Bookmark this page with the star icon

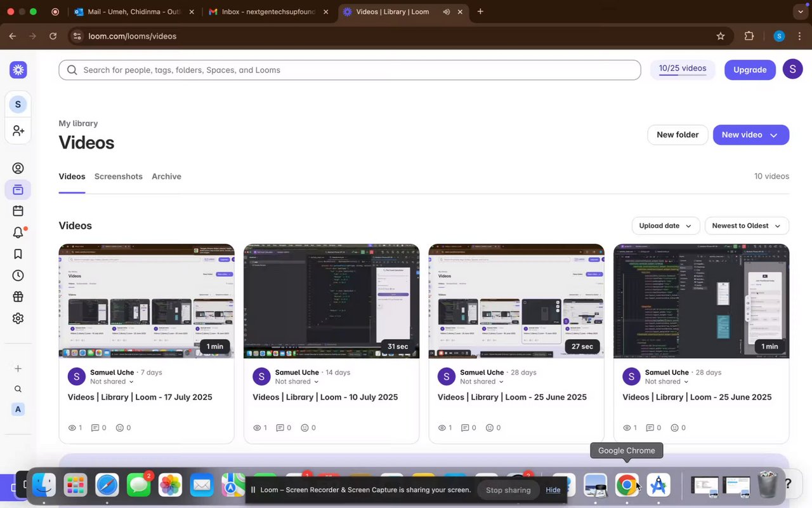721,36
